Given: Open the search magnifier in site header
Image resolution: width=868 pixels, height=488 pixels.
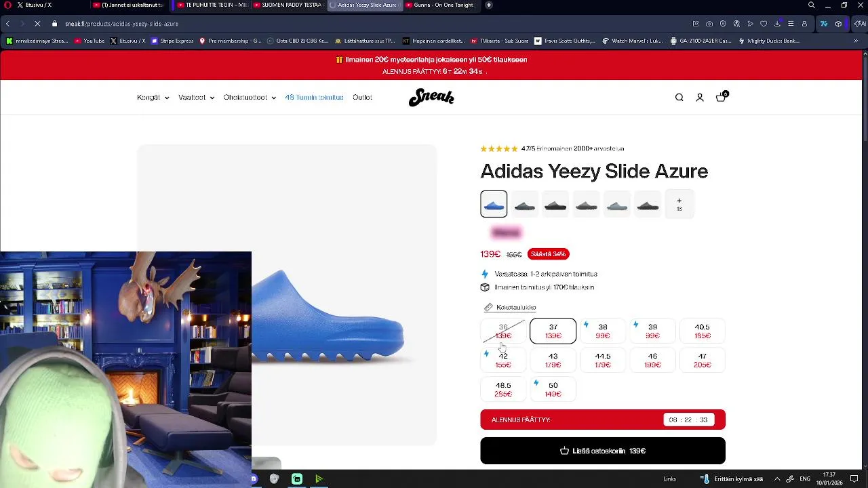Looking at the screenshot, I should tap(679, 98).
